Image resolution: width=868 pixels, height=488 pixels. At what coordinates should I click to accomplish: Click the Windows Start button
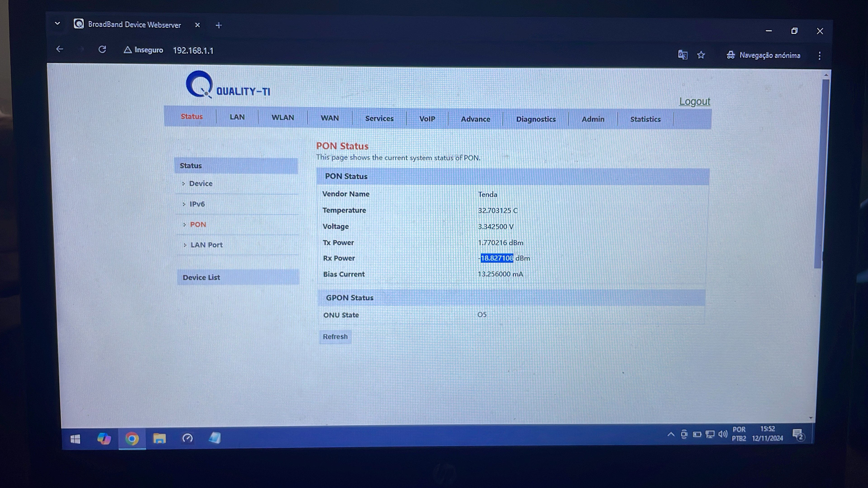tap(75, 439)
